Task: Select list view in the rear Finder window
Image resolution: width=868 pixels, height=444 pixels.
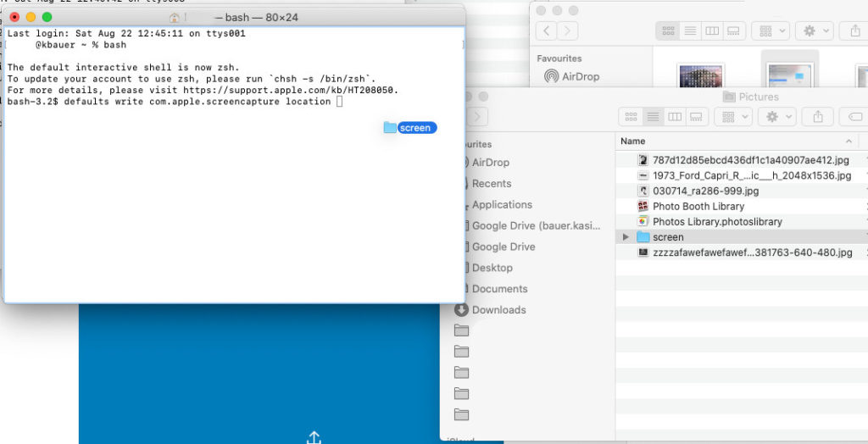Action: pos(691,31)
